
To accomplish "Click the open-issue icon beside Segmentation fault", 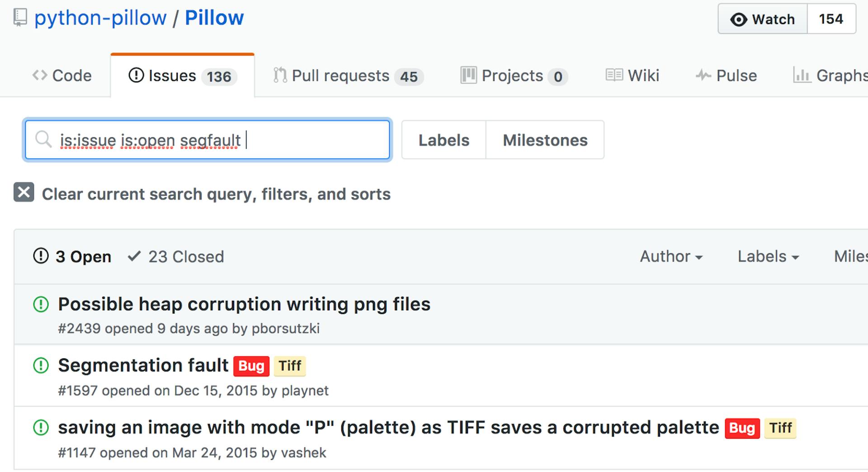I will click(41, 366).
